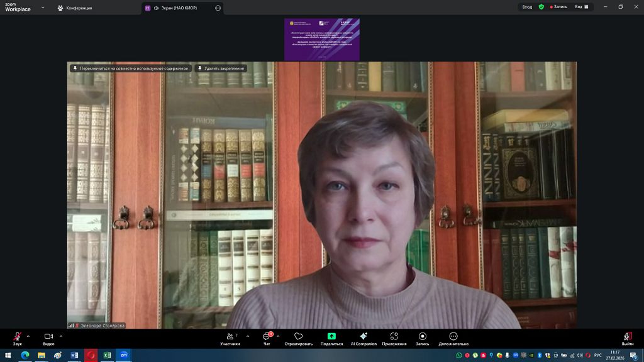The height and width of the screenshot is (362, 644).
Task: Start sharing with the green Поделиться icon
Action: click(331, 337)
